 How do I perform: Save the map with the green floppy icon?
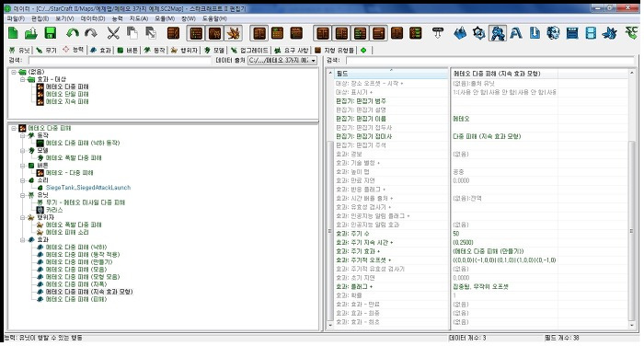50,33
